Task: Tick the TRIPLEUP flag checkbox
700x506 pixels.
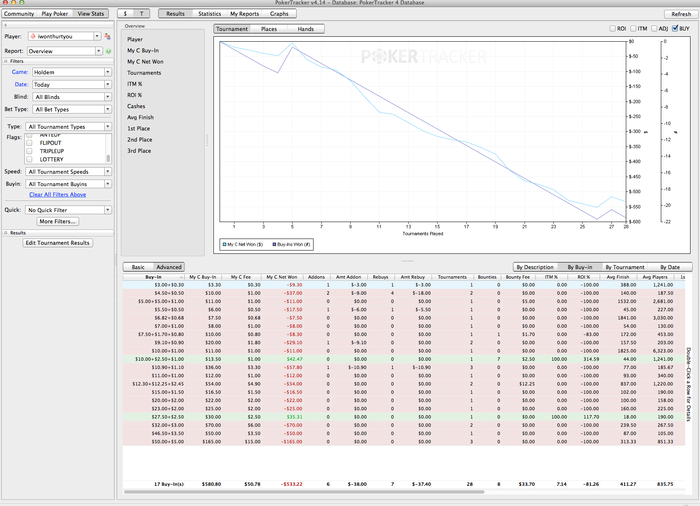Action: tap(29, 151)
